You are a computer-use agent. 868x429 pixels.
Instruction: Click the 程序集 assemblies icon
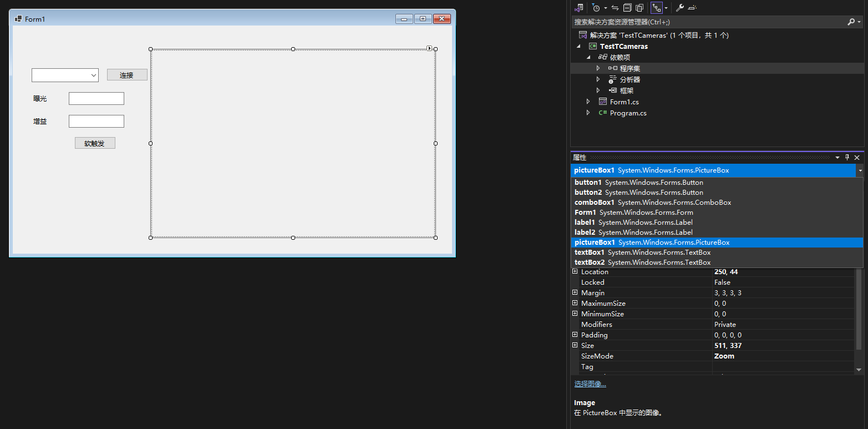613,68
